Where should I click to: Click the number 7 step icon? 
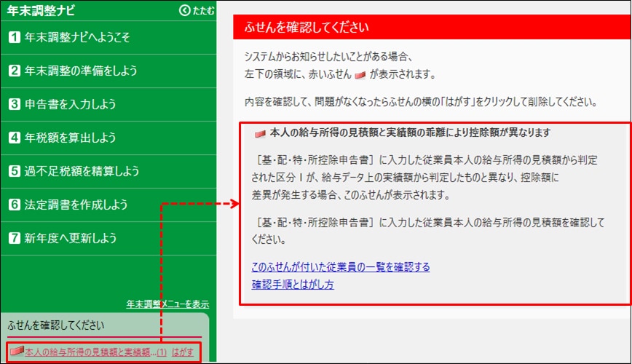[x=14, y=238]
